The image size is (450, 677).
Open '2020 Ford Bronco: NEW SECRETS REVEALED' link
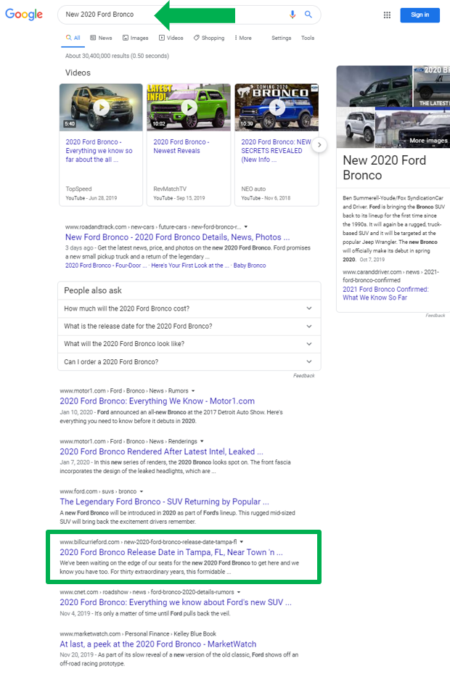(x=276, y=151)
